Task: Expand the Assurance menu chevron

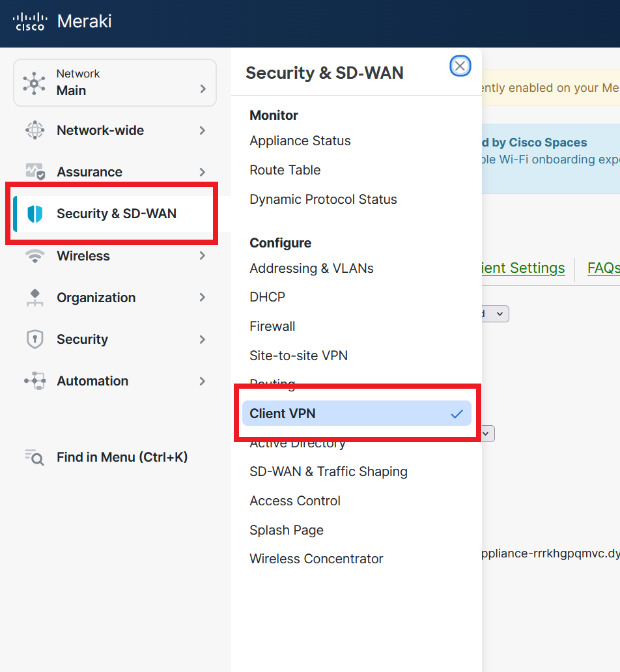Action: tap(203, 172)
